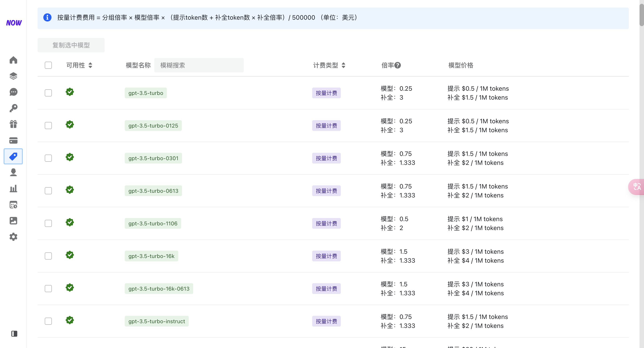644x348 pixels.
Task: Click the 模糊搜索 model name search field
Action: point(199,65)
